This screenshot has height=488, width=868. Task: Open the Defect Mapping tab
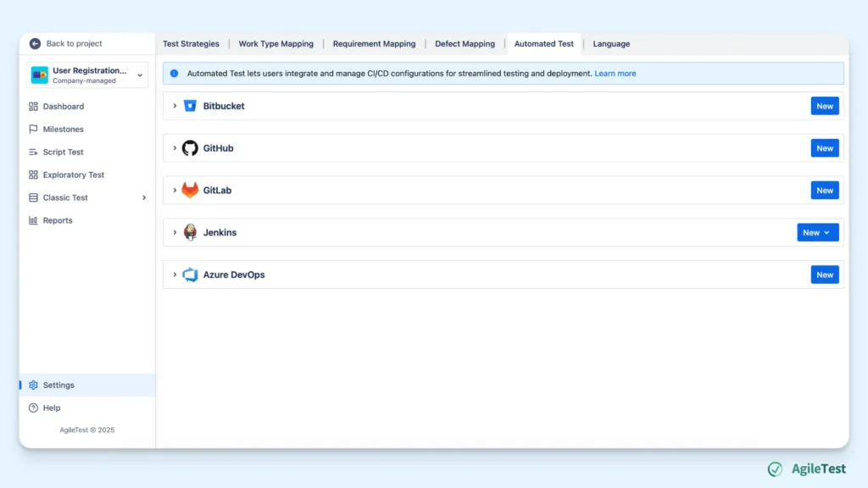(x=465, y=44)
